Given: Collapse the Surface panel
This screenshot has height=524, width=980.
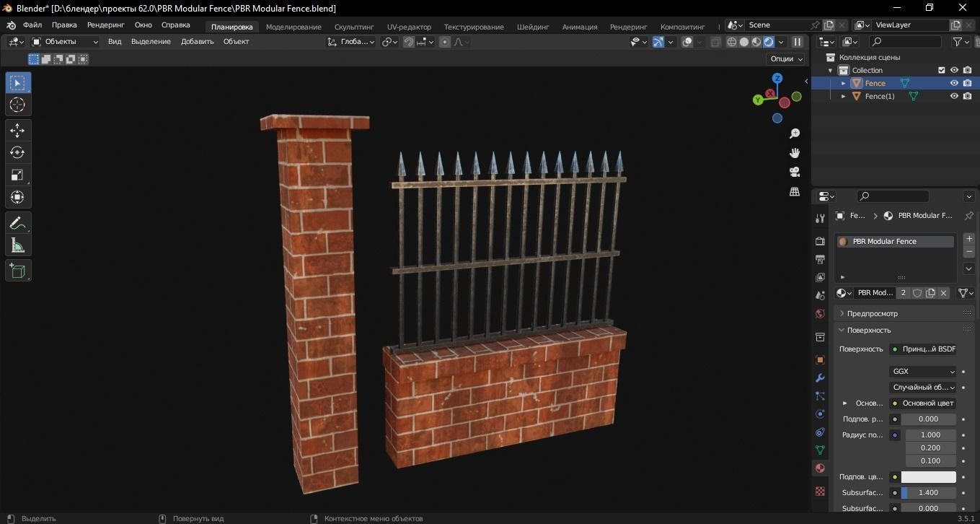Looking at the screenshot, I should 904,330.
